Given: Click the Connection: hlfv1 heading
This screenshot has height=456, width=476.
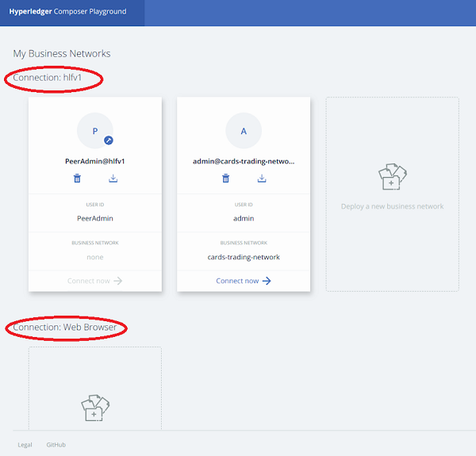Looking at the screenshot, I should click(x=48, y=78).
